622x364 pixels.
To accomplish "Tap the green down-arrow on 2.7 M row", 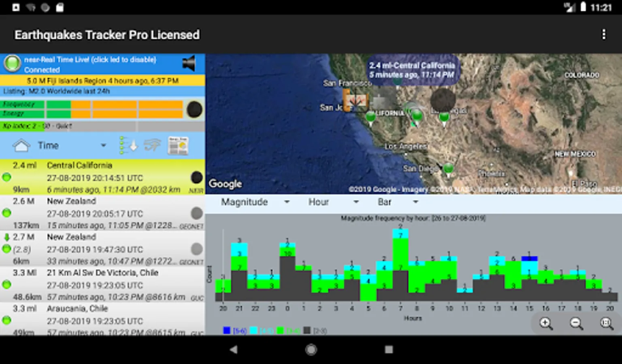I will click(x=6, y=237).
